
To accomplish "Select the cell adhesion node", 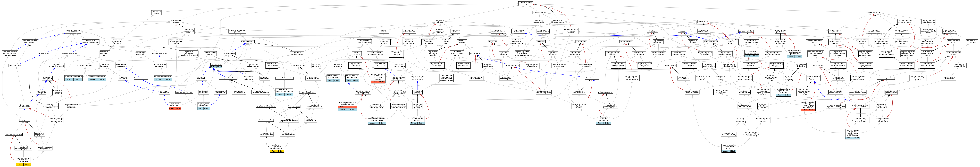I will click(x=652, y=31).
